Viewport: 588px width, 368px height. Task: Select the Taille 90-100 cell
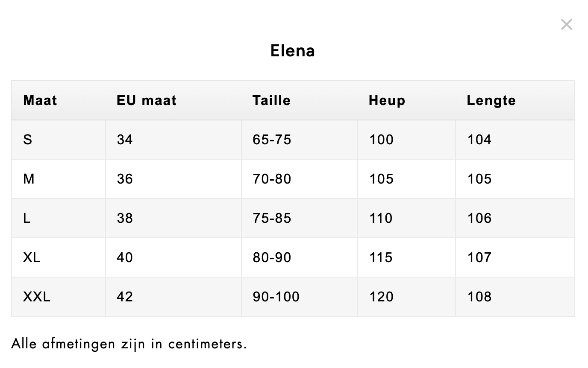coord(276,297)
